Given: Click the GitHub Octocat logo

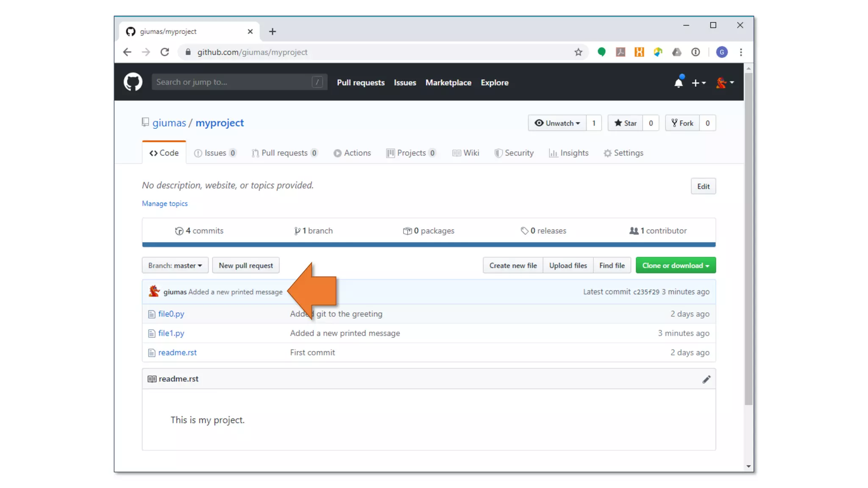Looking at the screenshot, I should click(x=133, y=82).
